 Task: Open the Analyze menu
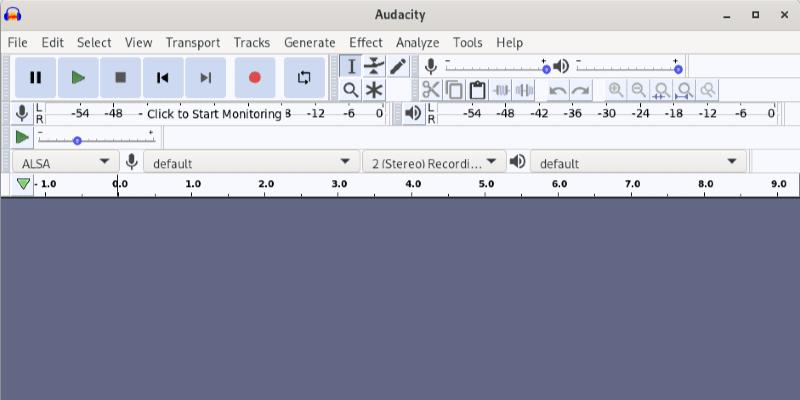coord(417,42)
